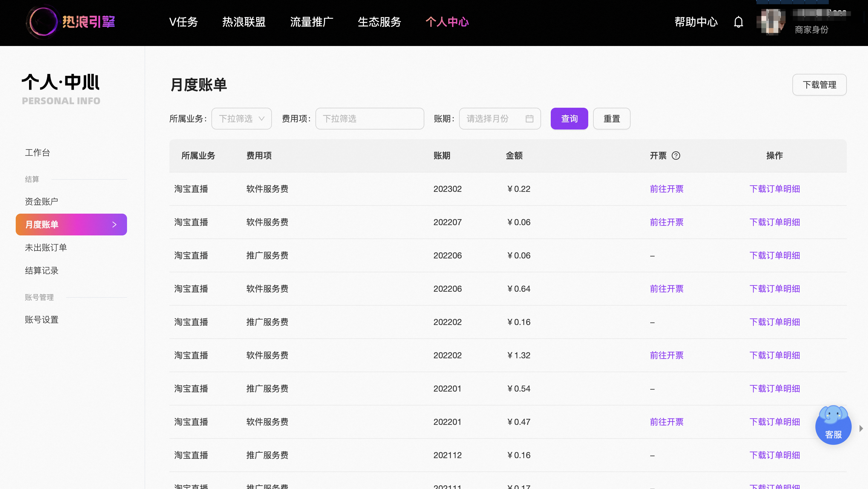Go to 工作台 in the sidebar
Image resolution: width=868 pixels, height=489 pixels.
click(38, 153)
